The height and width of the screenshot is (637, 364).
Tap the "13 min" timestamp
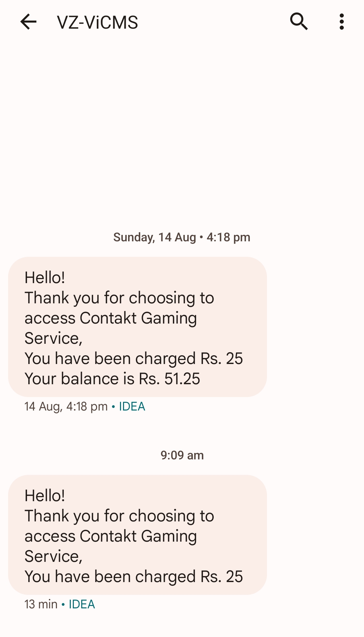(41, 604)
